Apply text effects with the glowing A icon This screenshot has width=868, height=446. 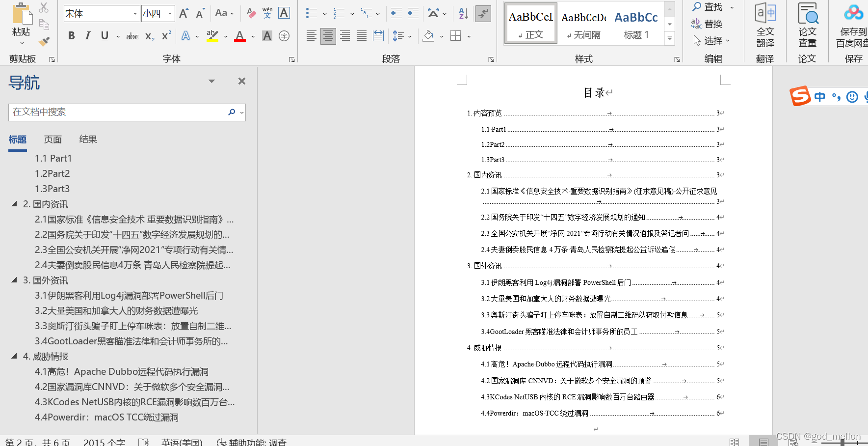coord(185,36)
